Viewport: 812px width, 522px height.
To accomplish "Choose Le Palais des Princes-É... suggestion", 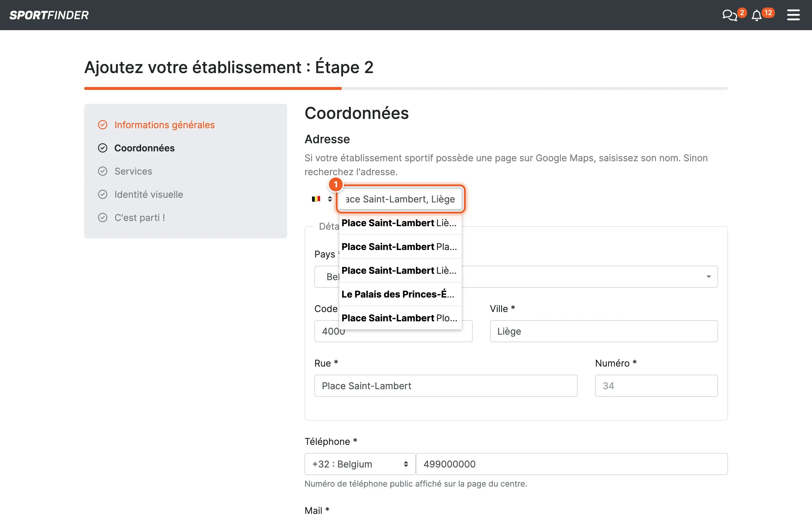I will [400, 294].
